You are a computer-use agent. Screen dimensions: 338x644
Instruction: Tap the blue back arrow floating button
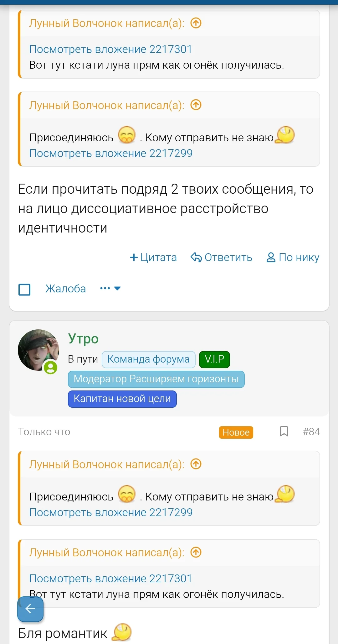tap(30, 609)
